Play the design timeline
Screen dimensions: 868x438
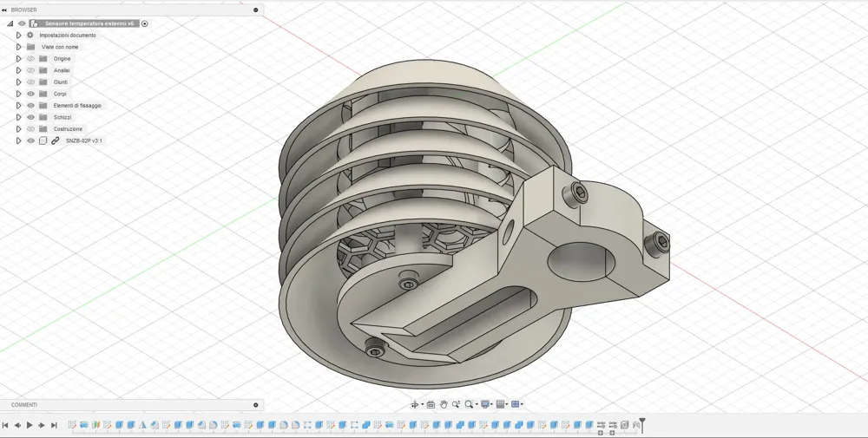coord(30,425)
